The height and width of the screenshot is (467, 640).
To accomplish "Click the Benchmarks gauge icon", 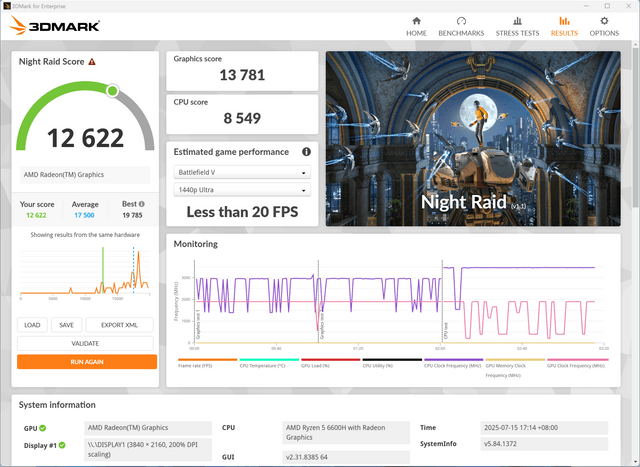I will tap(461, 21).
